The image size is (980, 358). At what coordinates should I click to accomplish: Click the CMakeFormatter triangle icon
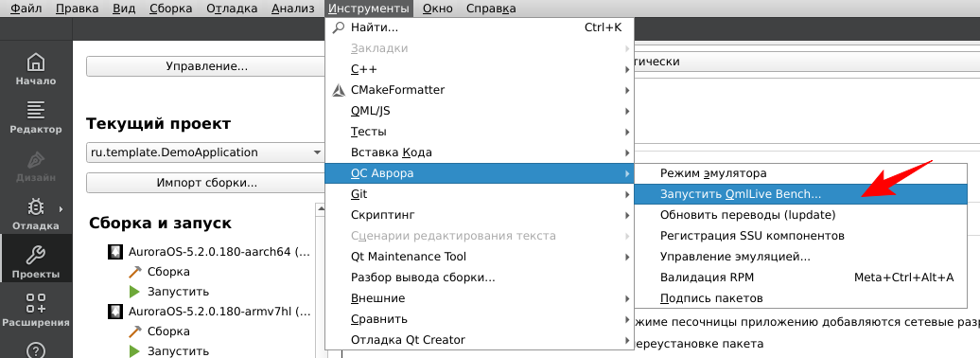click(338, 90)
